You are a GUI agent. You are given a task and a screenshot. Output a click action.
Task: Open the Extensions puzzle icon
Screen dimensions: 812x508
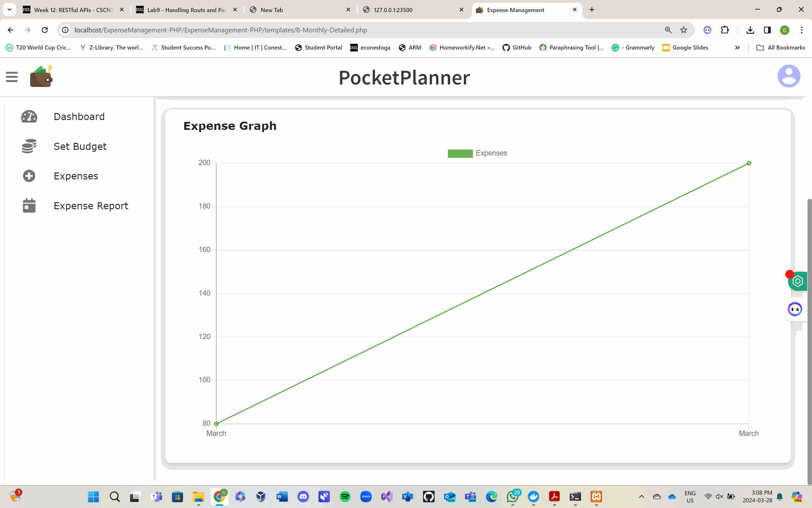point(725,30)
